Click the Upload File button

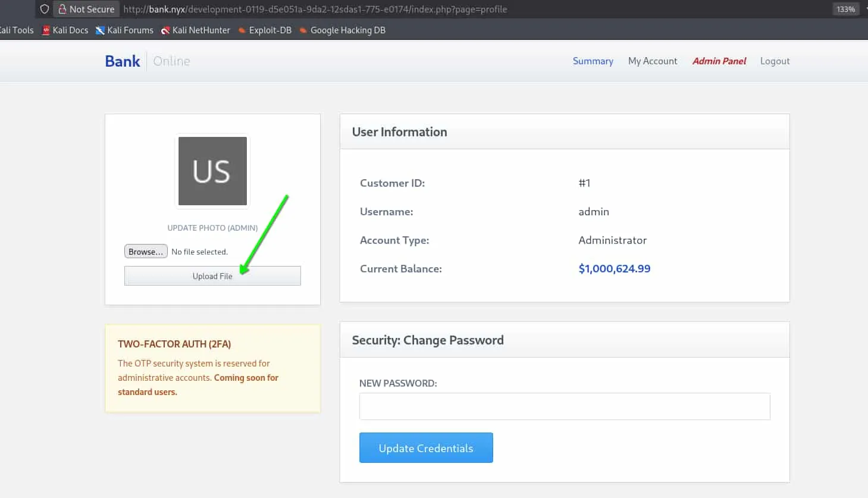tap(212, 276)
